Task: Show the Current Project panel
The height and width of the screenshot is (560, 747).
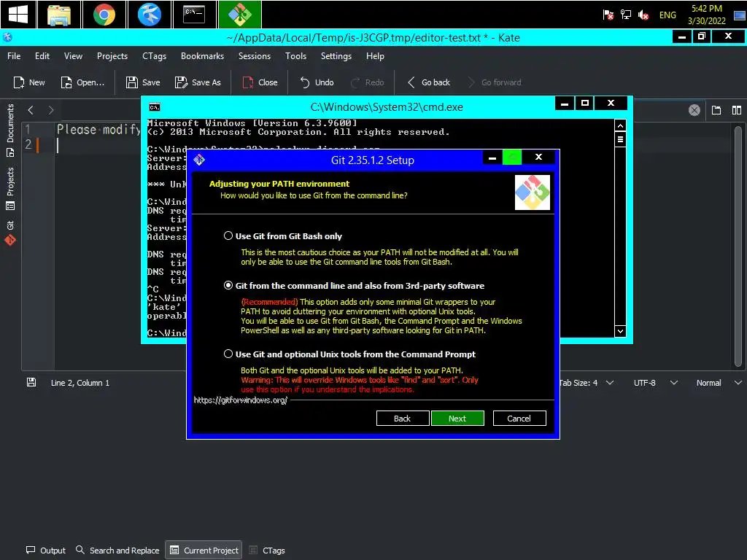Action: click(x=204, y=550)
